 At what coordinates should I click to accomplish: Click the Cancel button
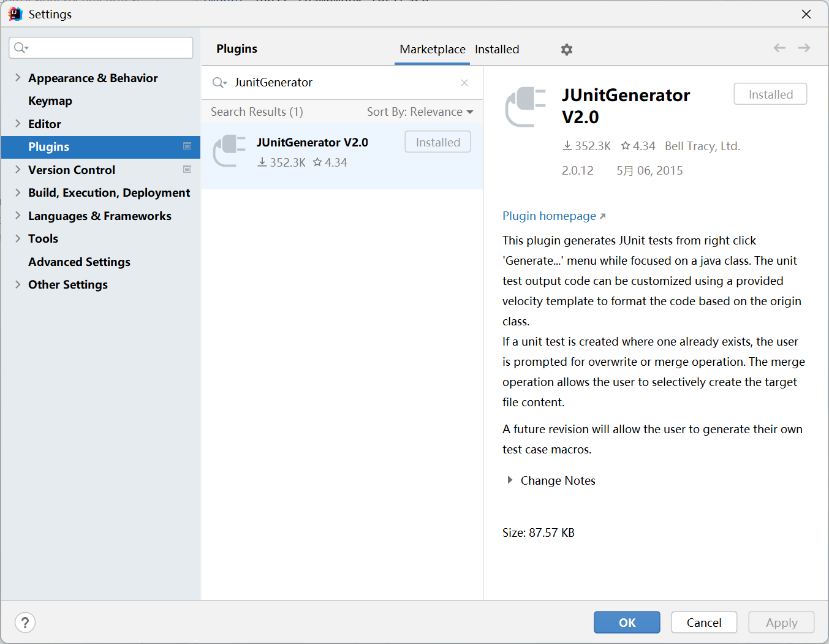tap(704, 623)
